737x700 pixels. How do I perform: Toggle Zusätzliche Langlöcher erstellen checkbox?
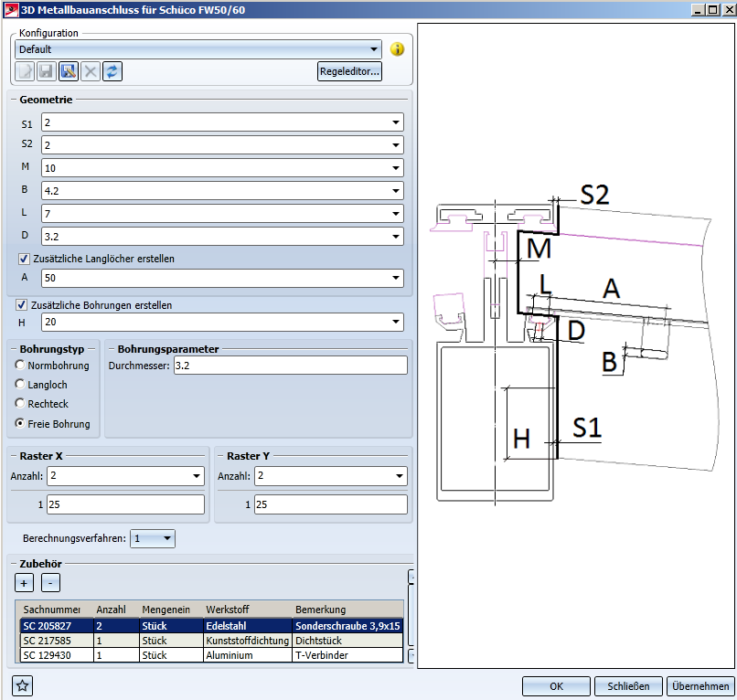pyautogui.click(x=24, y=259)
